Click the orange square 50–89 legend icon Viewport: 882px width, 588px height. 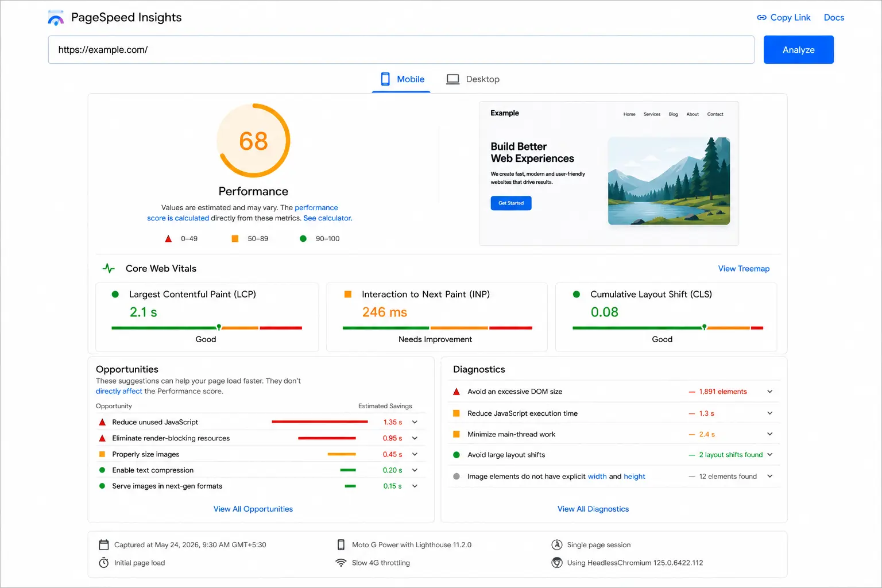point(235,239)
